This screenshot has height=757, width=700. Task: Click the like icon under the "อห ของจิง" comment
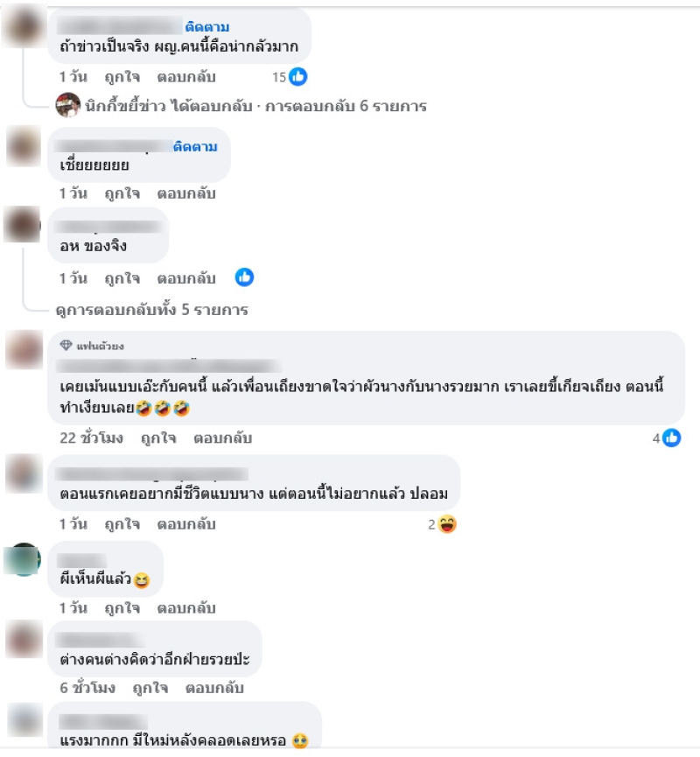coord(244,277)
